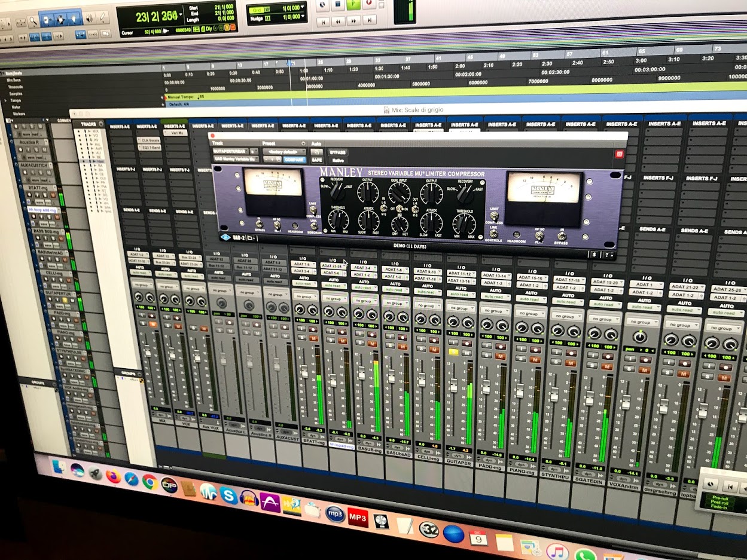Viewport: 747px width, 560px height.
Task: Click the TRACKS list header
Action: pos(88,124)
